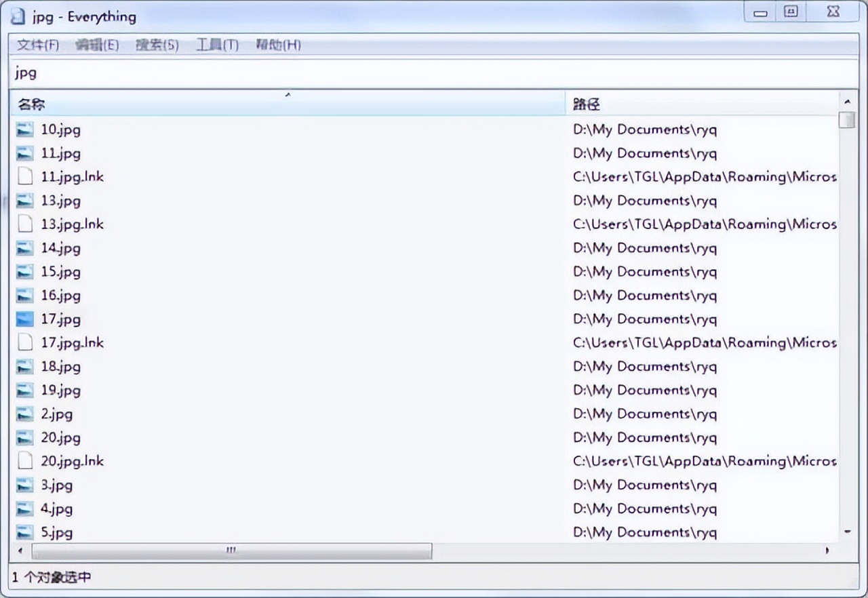The height and width of the screenshot is (598, 868).
Task: Click the Everything app icon in title bar
Action: tap(18, 16)
